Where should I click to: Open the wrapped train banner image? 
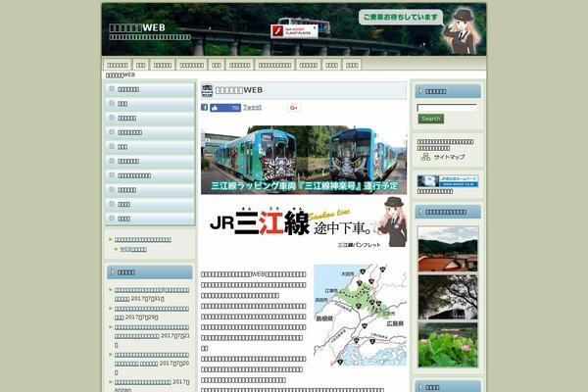304,160
